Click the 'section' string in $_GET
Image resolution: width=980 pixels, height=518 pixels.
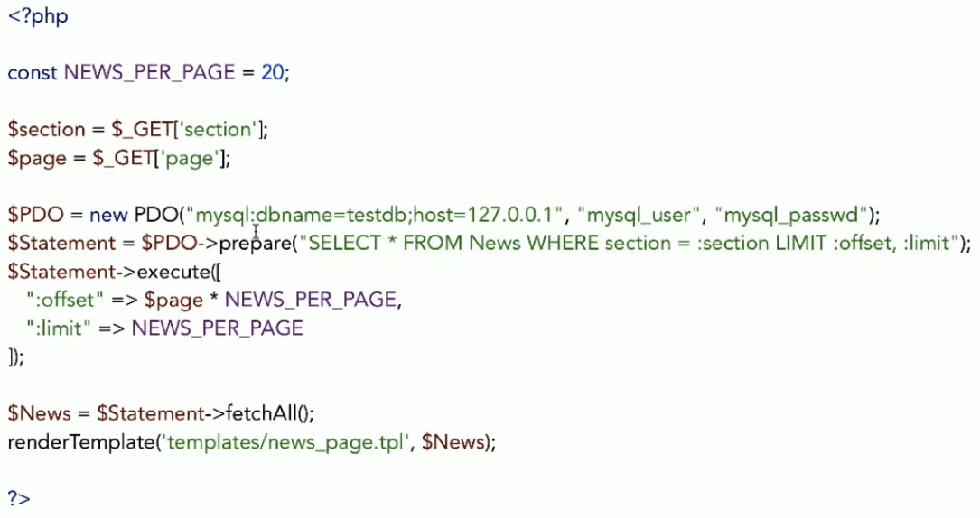click(x=219, y=130)
